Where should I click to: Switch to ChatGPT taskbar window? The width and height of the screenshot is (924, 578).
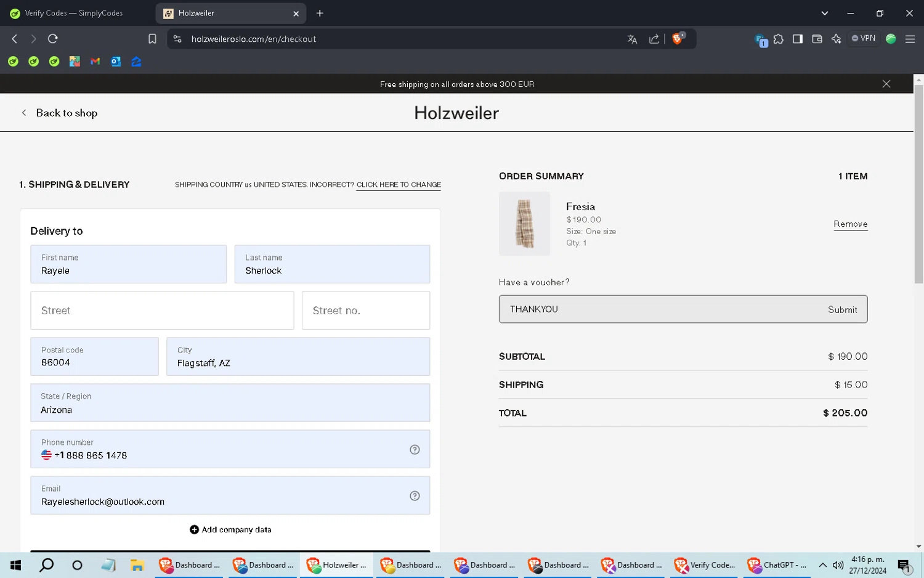point(777,565)
